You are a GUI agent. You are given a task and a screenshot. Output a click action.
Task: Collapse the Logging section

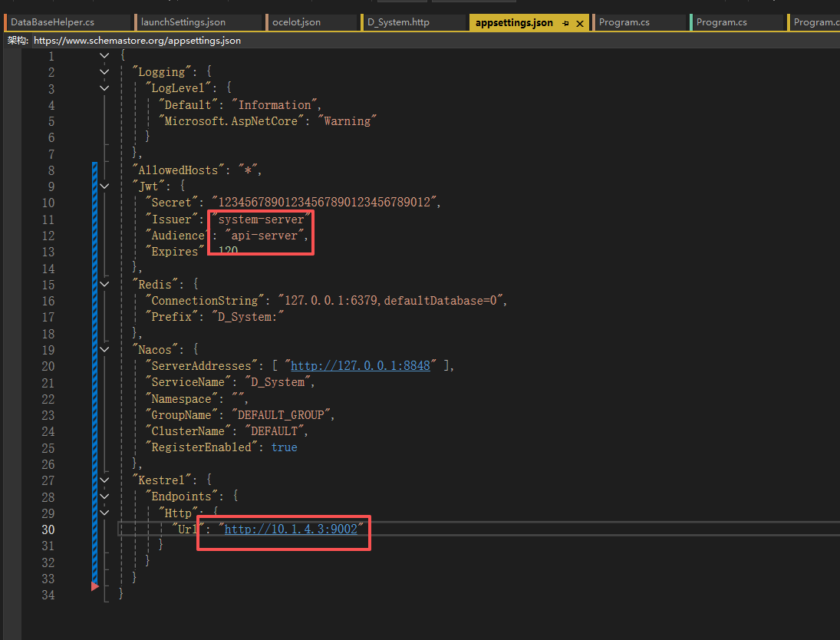tap(104, 72)
